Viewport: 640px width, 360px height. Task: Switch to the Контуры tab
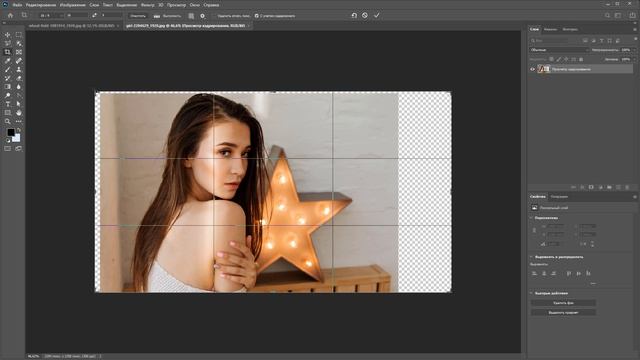tap(570, 29)
